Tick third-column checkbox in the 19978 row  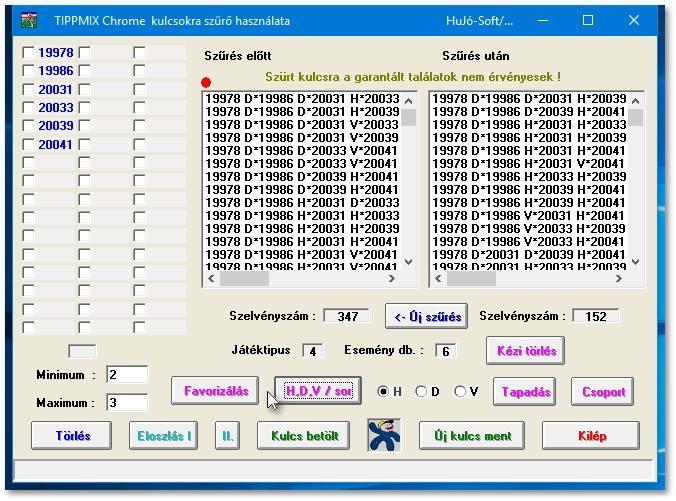click(139, 52)
